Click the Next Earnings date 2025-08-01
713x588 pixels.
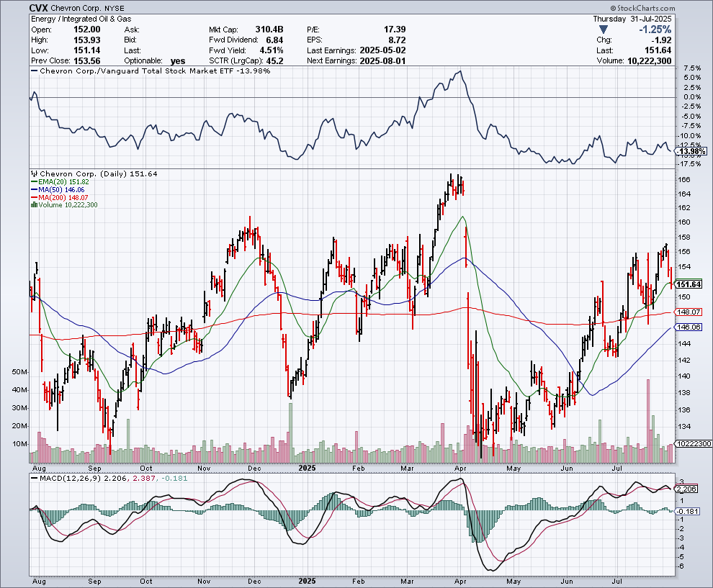(382, 61)
